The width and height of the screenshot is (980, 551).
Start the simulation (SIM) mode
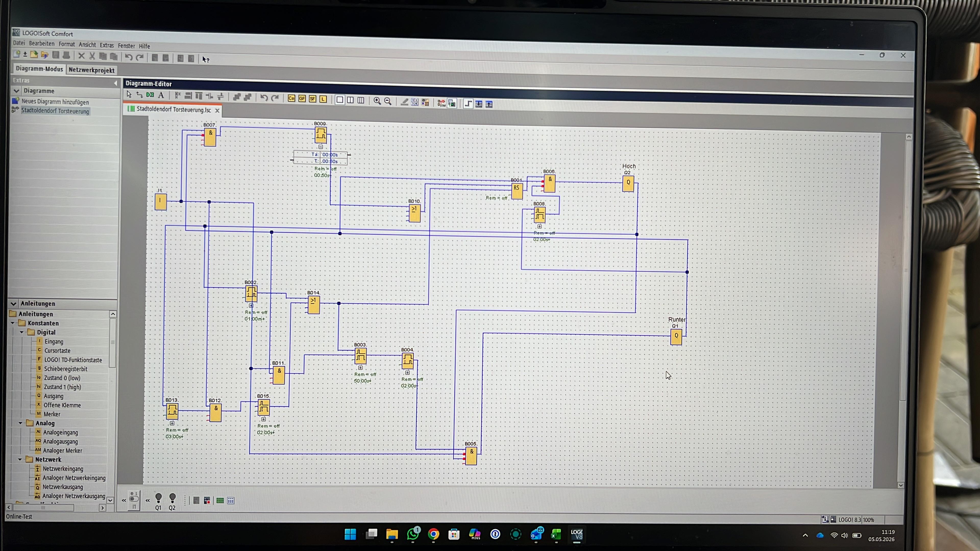(441, 103)
